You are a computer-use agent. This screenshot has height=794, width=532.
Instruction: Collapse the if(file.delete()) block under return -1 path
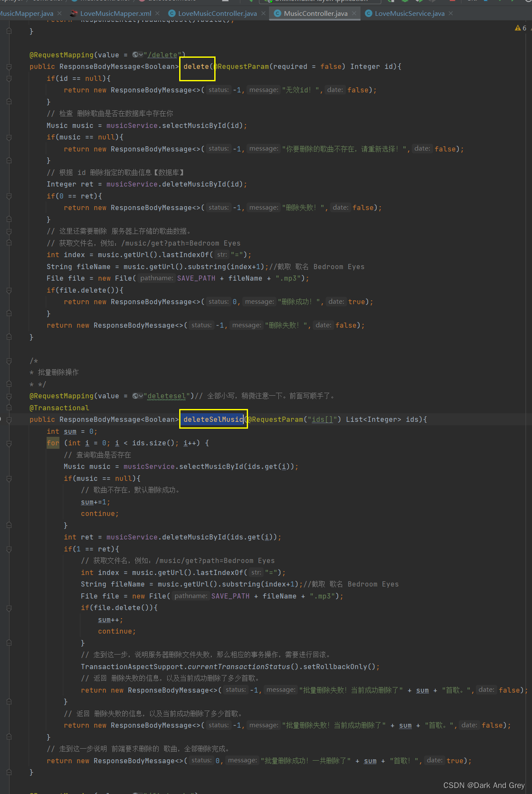pos(9,290)
